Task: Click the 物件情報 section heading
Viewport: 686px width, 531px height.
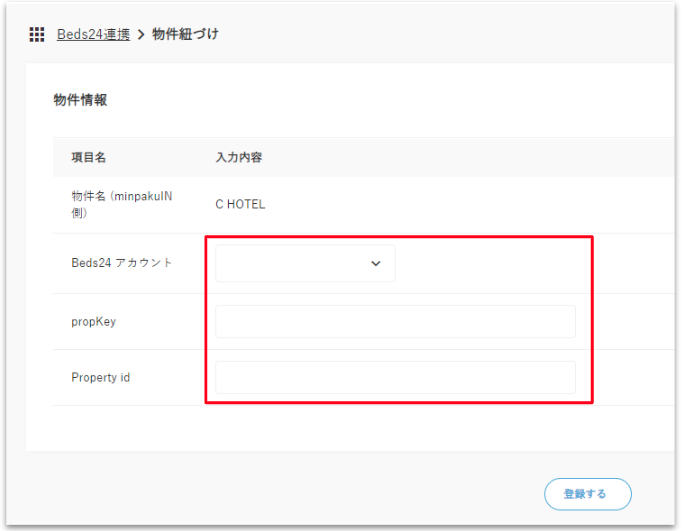Action: 80,100
